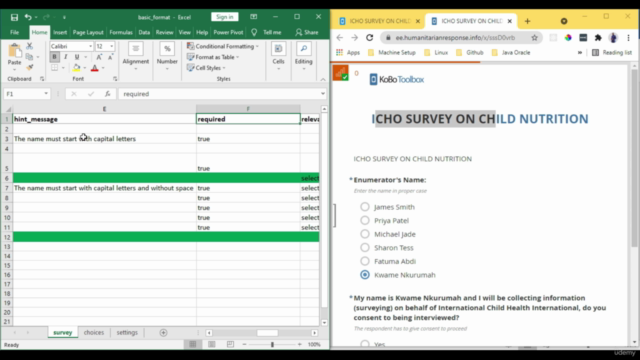Reload the KoBo survey page

370,38
